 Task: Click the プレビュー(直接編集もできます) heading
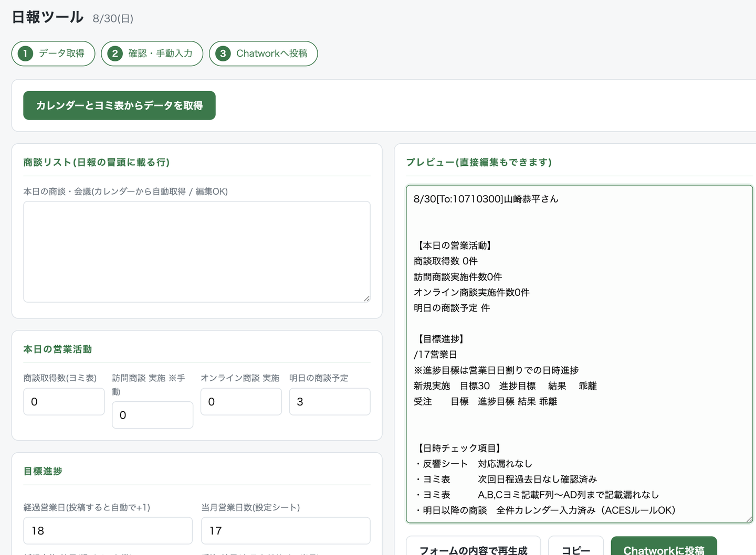[479, 163]
